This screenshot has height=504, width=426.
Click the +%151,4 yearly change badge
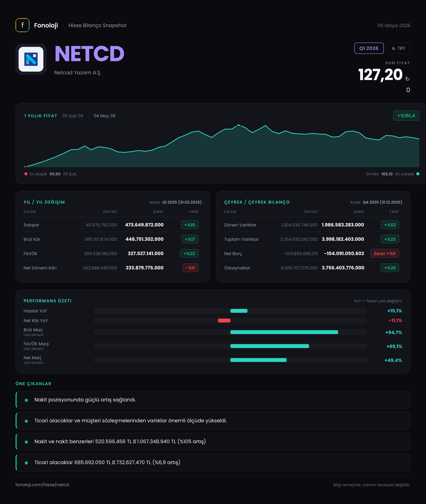pyautogui.click(x=406, y=116)
